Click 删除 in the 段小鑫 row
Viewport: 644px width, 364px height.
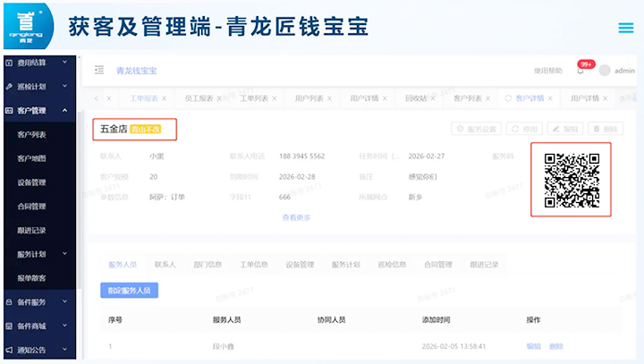pyautogui.click(x=556, y=346)
